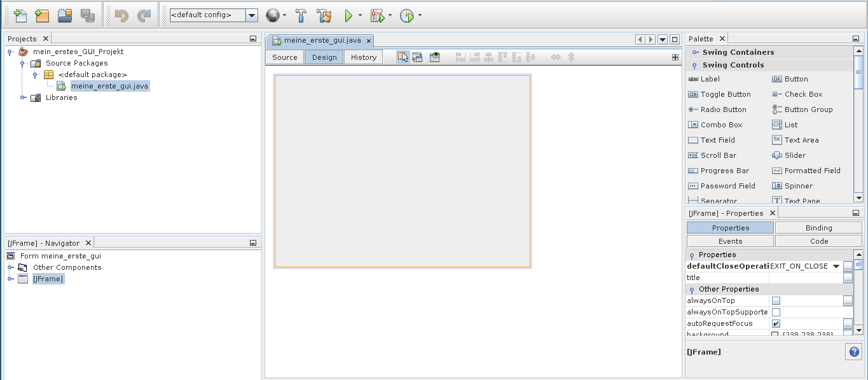Open the default config dropdown
This screenshot has height=380, width=868.
[252, 15]
